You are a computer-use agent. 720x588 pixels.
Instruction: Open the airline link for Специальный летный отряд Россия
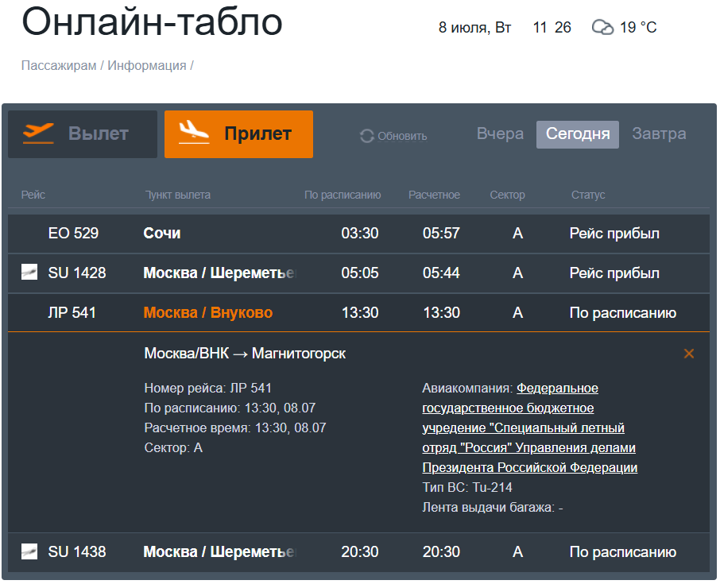tap(528, 428)
